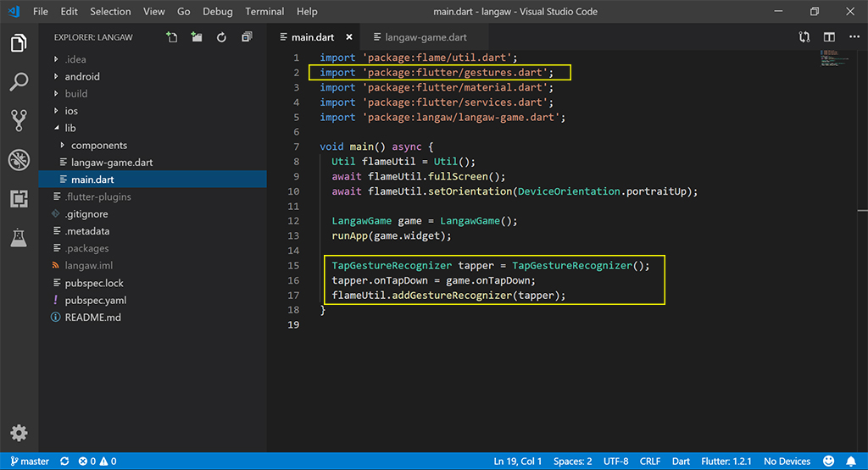Click the New Folder icon in Explorer
Image resolution: width=868 pixels, height=470 pixels.
tap(197, 37)
